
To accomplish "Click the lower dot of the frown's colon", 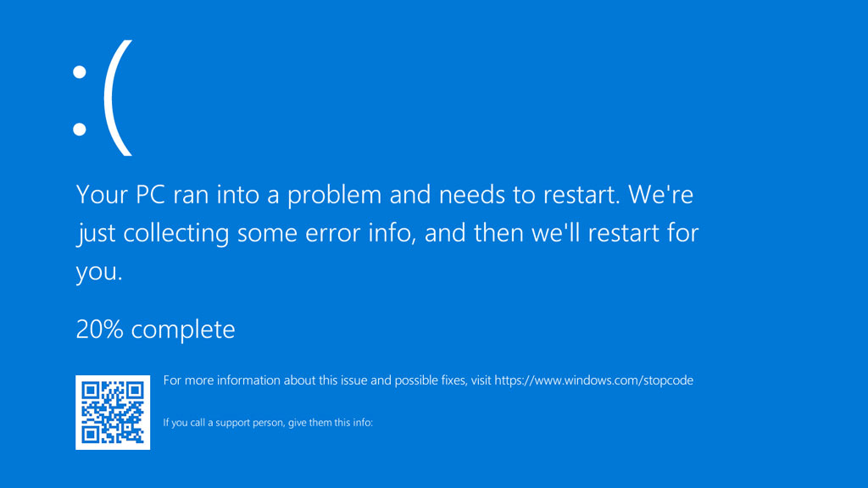I will pyautogui.click(x=80, y=129).
